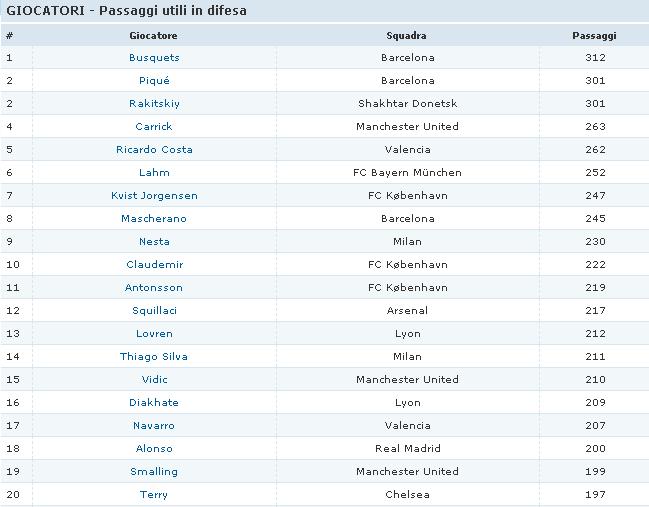Viewport: 649px width, 507px height.
Task: Click the Antonsson player link
Action: tap(154, 288)
